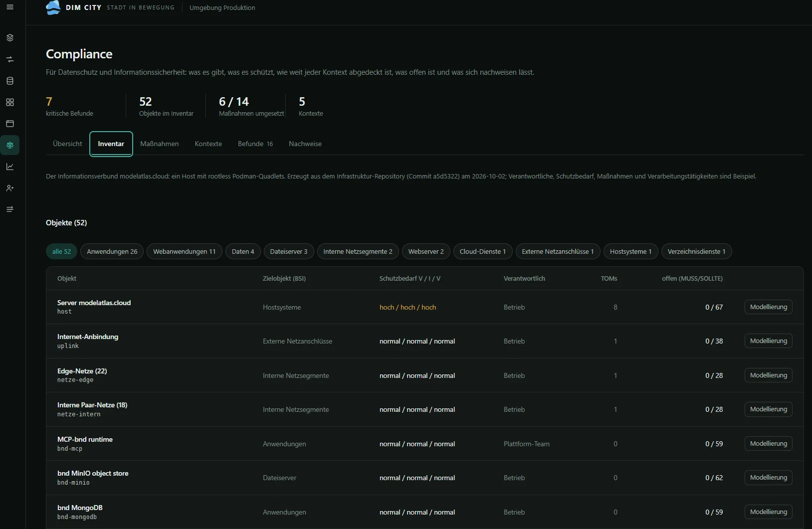Screen dimensions: 812x529
Task: Click the four-squares grid sidebar icon
Action: (x=9, y=102)
